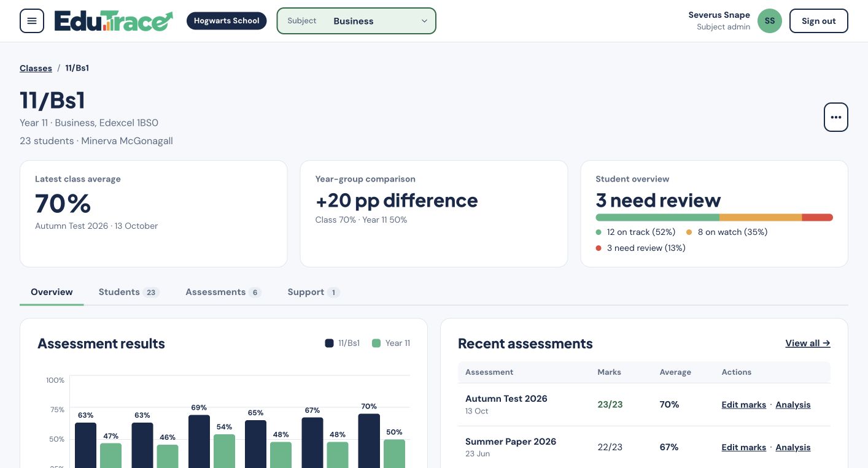Click the Severus Snape user name
This screenshot has height=468, width=868.
coord(719,15)
